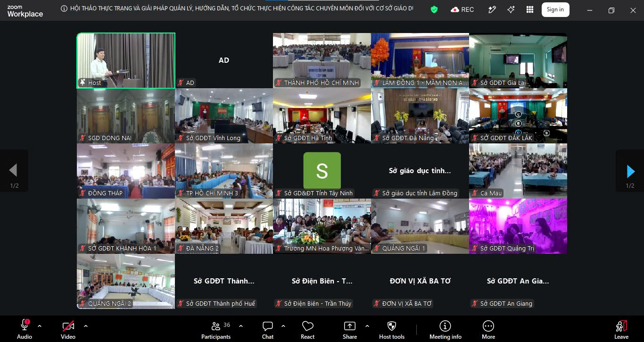
Task: Start camera with the Video button
Action: 68,330
